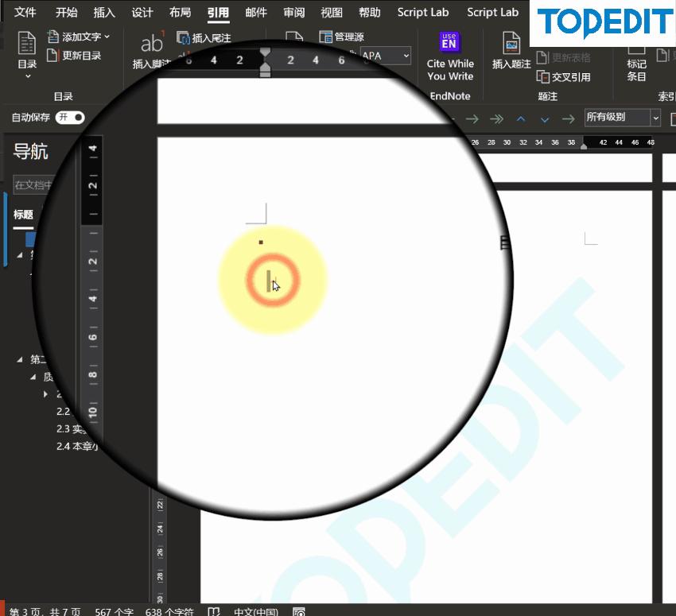Screen dimensions: 676x616
Task: Click the 题注 group label
Action: coord(547,96)
